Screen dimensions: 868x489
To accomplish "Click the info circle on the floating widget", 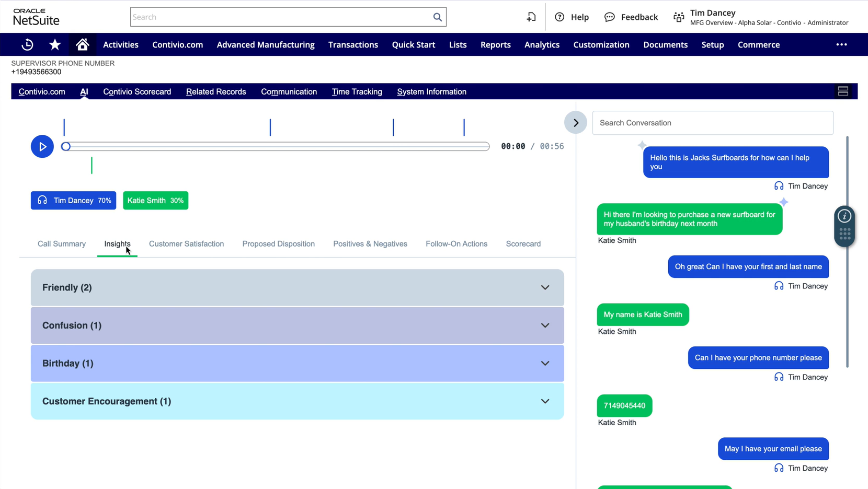I will (x=844, y=215).
